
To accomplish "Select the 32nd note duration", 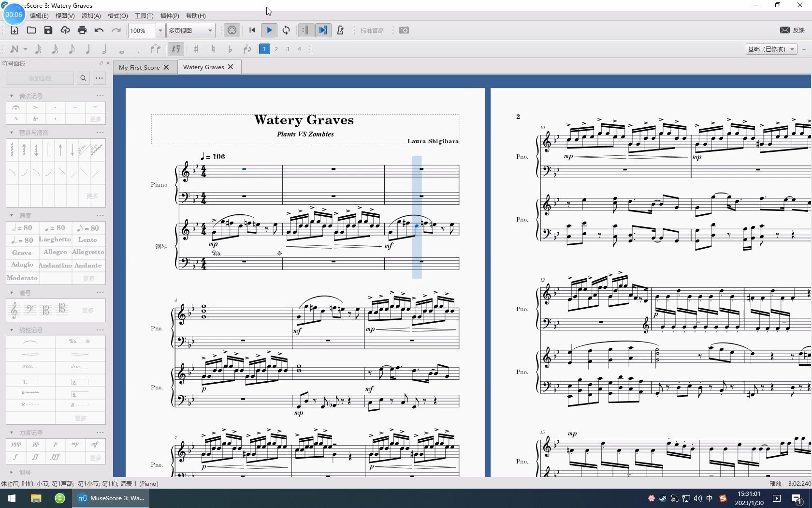I will 55,49.
